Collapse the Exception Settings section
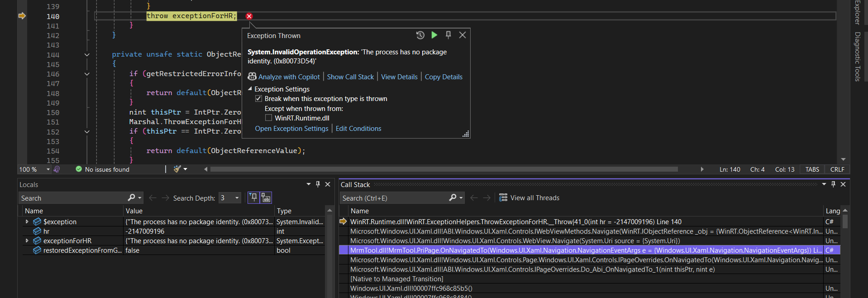Viewport: 868px width, 298px height. click(250, 89)
